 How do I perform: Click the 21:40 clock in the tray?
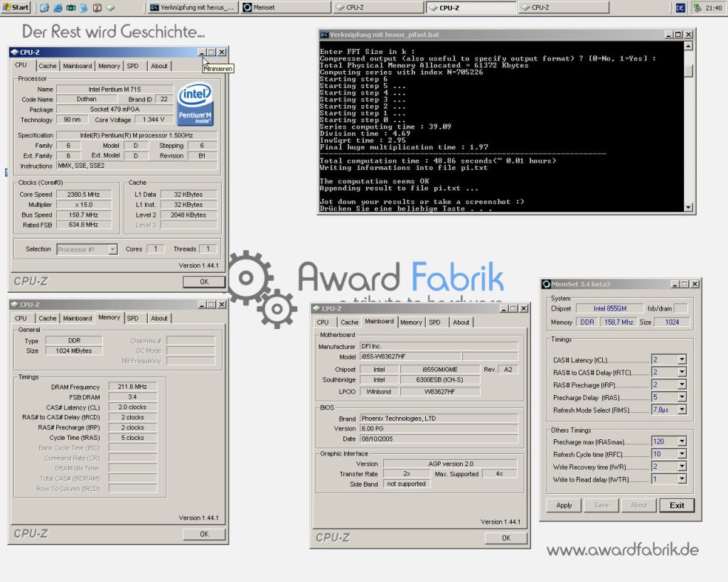[714, 8]
